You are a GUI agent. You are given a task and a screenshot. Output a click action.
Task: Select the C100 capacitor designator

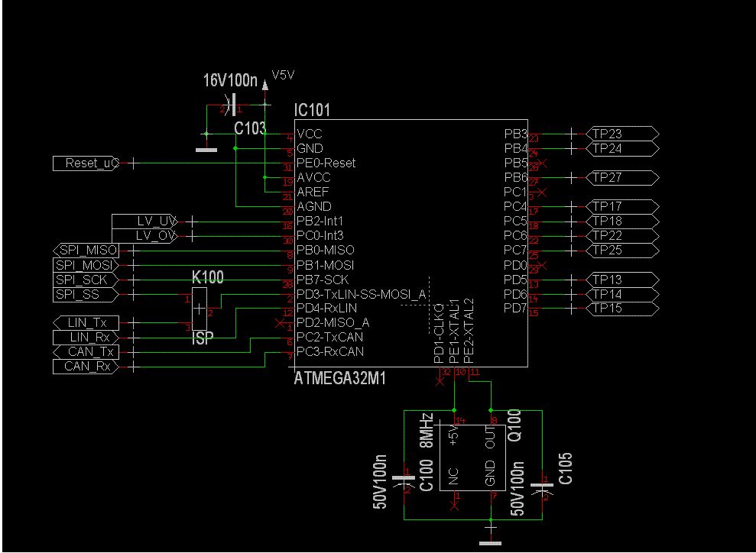[x=427, y=477]
